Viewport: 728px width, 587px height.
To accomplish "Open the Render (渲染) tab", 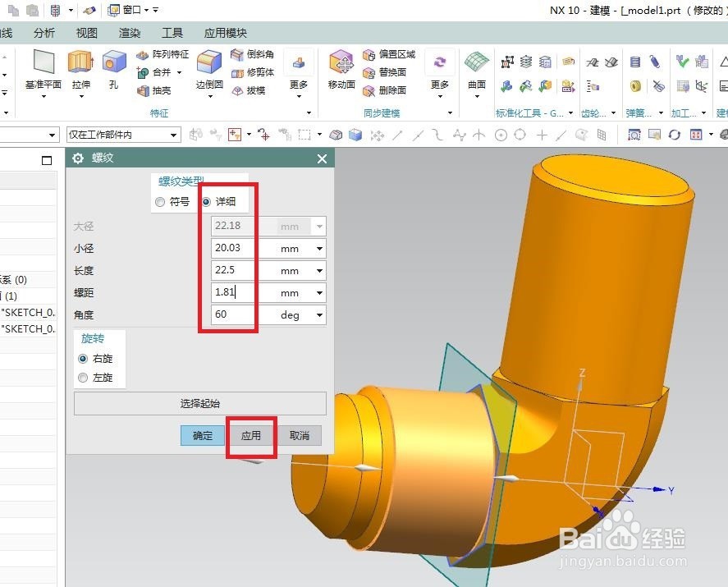I will click(x=130, y=33).
